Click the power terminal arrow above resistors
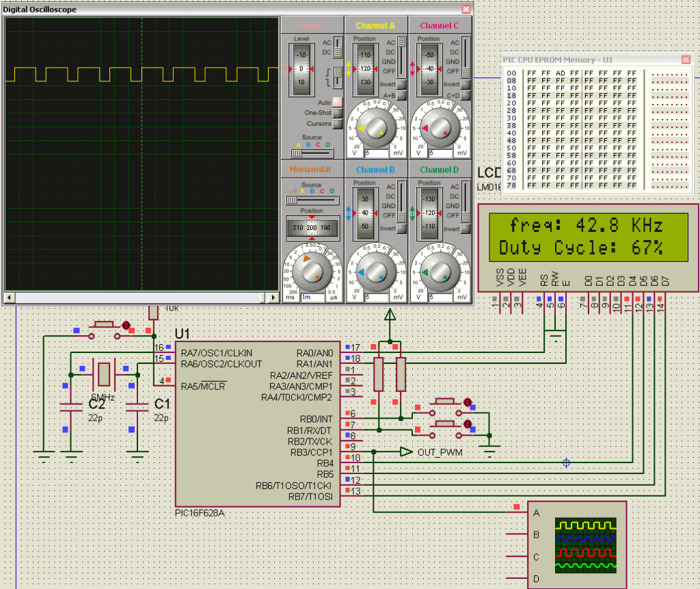The image size is (700, 589). 390,316
